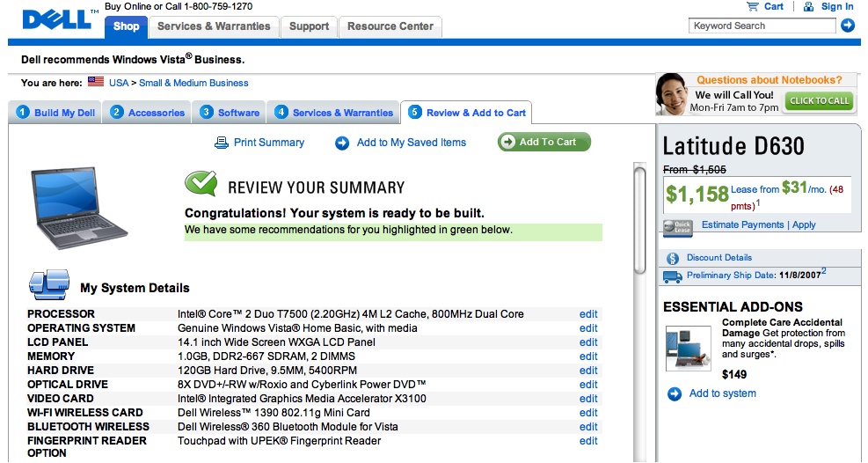Image resolution: width=868 pixels, height=463 pixels.
Task: Click the Quick Lease icon
Action: pos(678,228)
